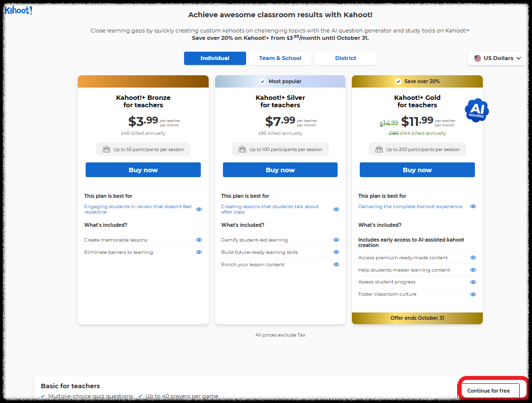The height and width of the screenshot is (403, 532).
Task: Click Help students master learning content text
Action: (404, 270)
